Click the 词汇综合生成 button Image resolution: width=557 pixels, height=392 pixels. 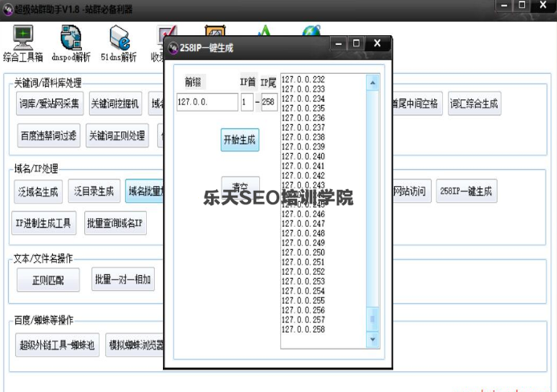[474, 103]
